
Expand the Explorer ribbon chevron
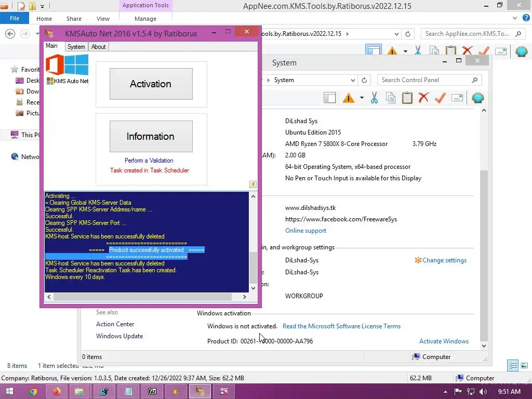[x=515, y=18]
